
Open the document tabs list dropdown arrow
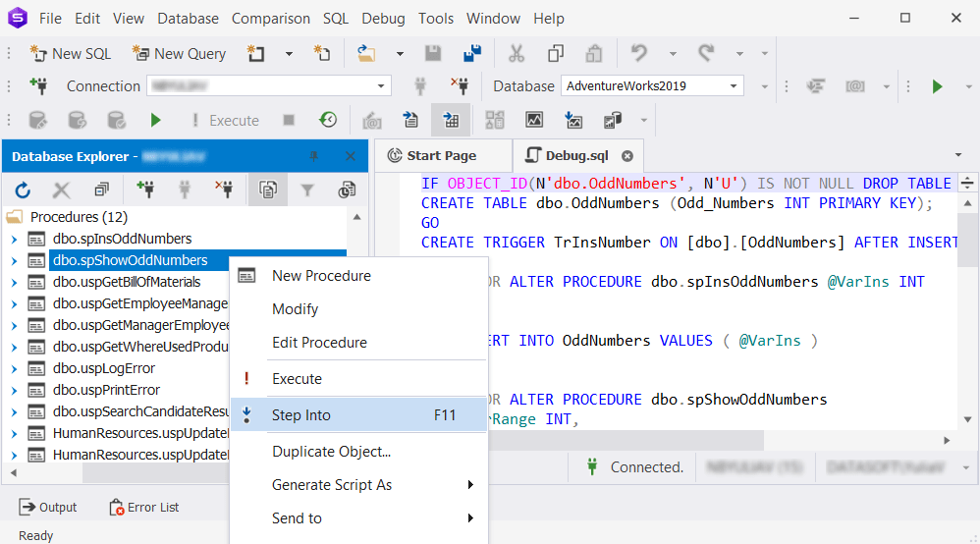(x=958, y=155)
